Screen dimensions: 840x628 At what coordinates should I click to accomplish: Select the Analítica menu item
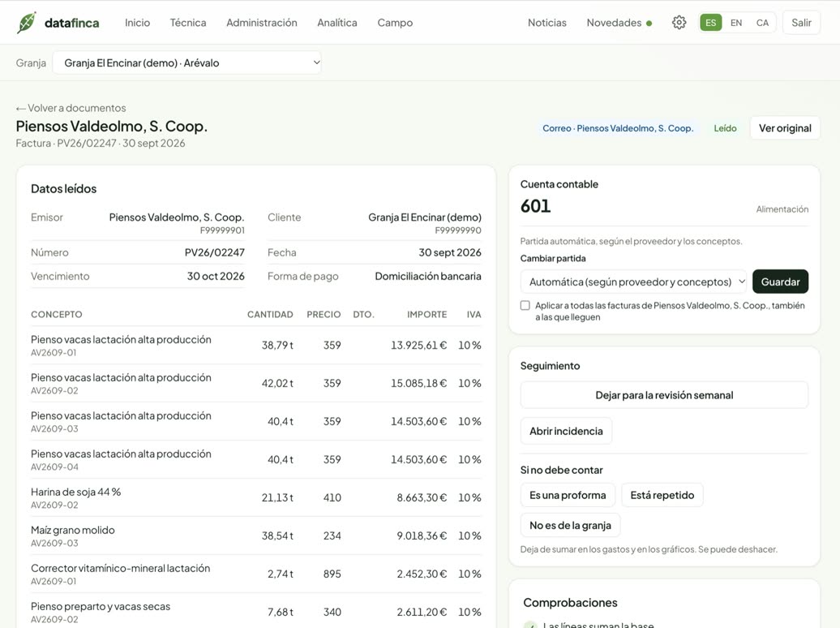tap(337, 23)
